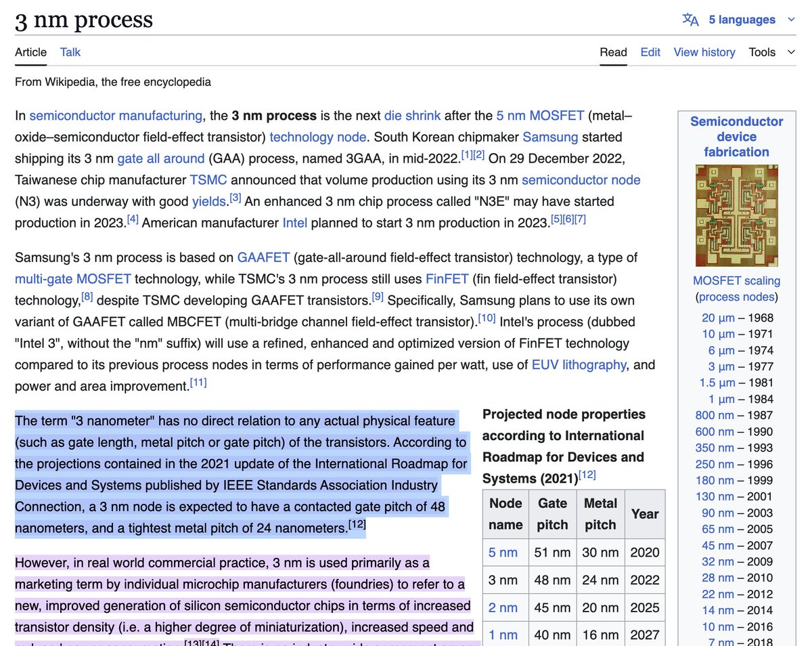Open the 22 nm sidebar link

(718, 594)
